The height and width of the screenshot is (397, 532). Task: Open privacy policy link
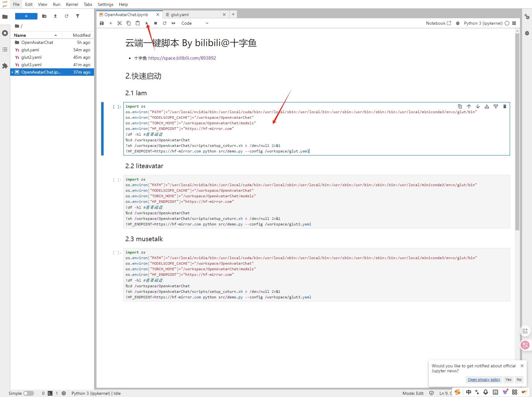click(x=484, y=380)
